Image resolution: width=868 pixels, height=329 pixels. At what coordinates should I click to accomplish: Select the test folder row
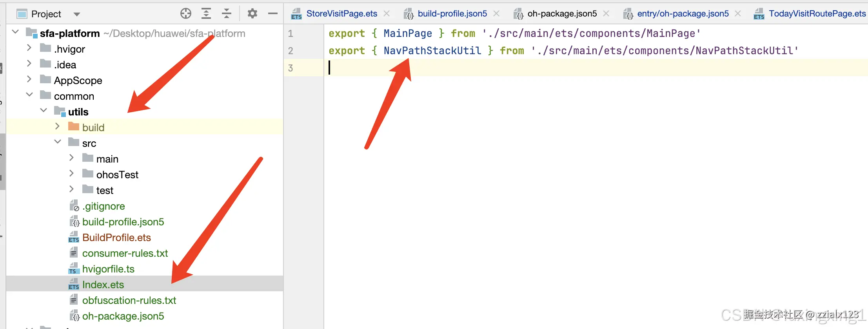pos(144,190)
